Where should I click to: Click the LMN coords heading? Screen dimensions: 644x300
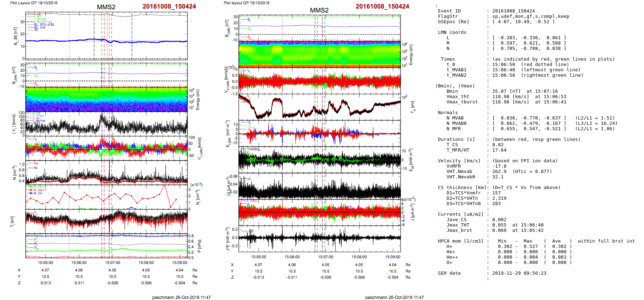pyautogui.click(x=452, y=32)
